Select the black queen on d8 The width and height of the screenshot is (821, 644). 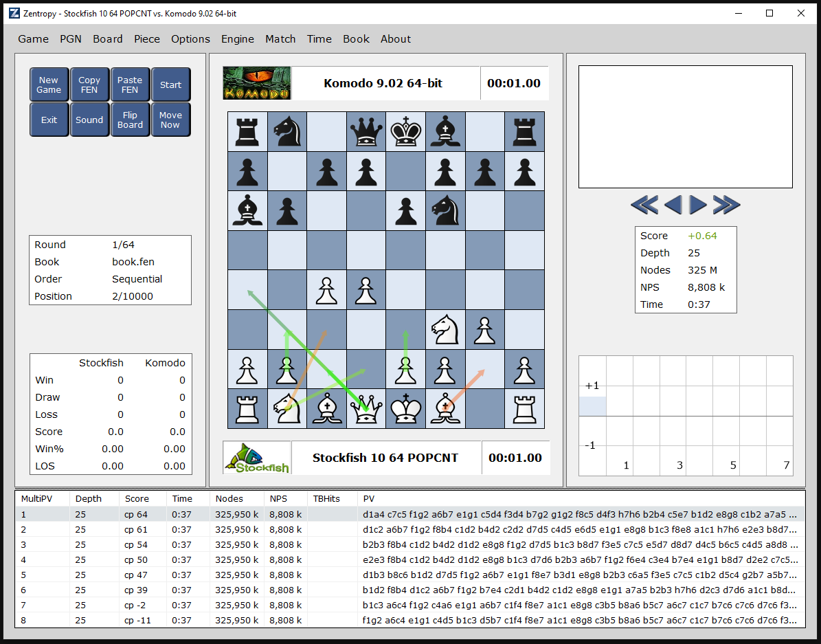tap(366, 131)
